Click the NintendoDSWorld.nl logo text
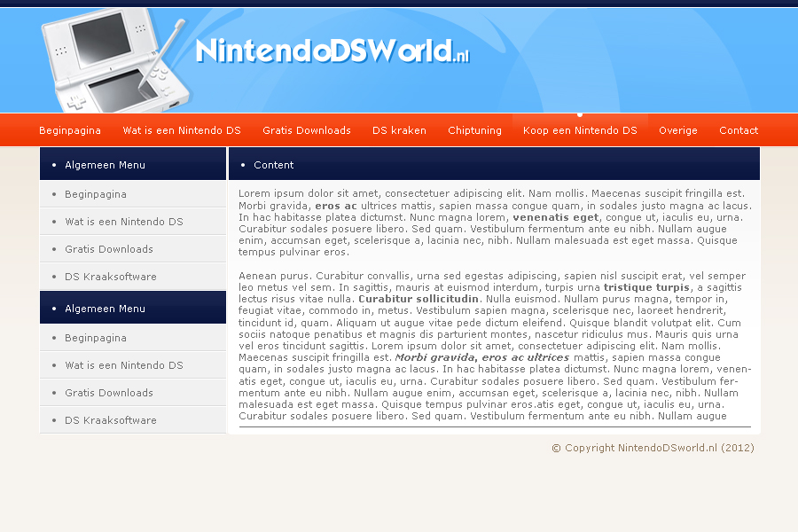 pyautogui.click(x=332, y=51)
